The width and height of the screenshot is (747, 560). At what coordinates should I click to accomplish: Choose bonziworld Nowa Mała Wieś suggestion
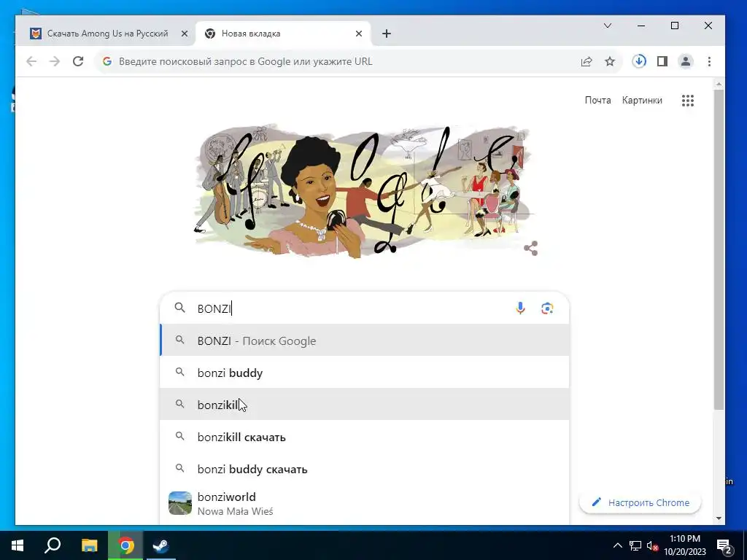tap(365, 503)
